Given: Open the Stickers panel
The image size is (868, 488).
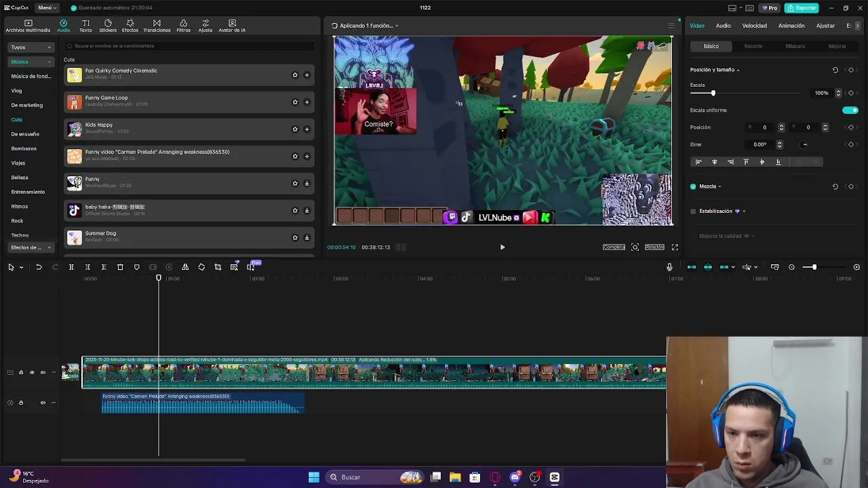Looking at the screenshot, I should (x=108, y=26).
